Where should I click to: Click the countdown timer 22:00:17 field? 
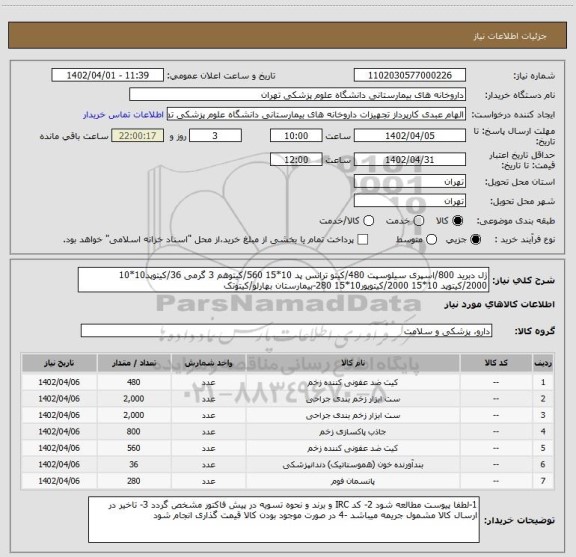tap(137, 136)
